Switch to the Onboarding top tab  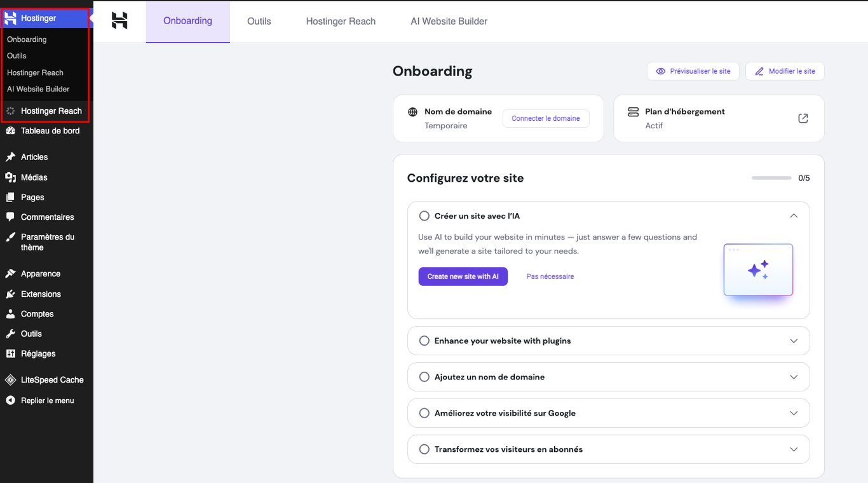[x=188, y=21]
